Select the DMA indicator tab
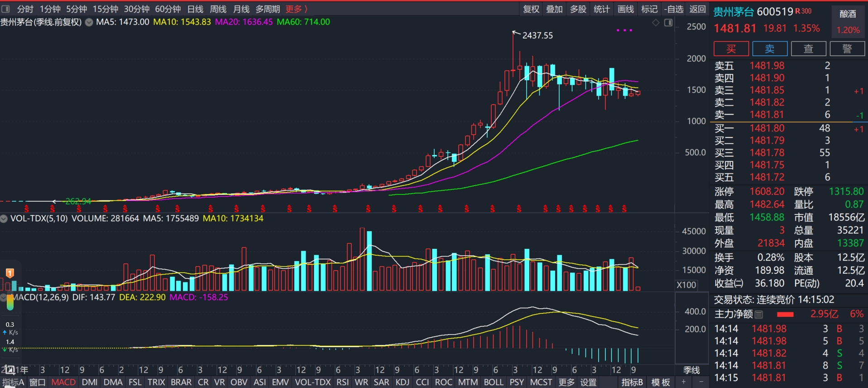The width and height of the screenshot is (868, 388). click(113, 382)
